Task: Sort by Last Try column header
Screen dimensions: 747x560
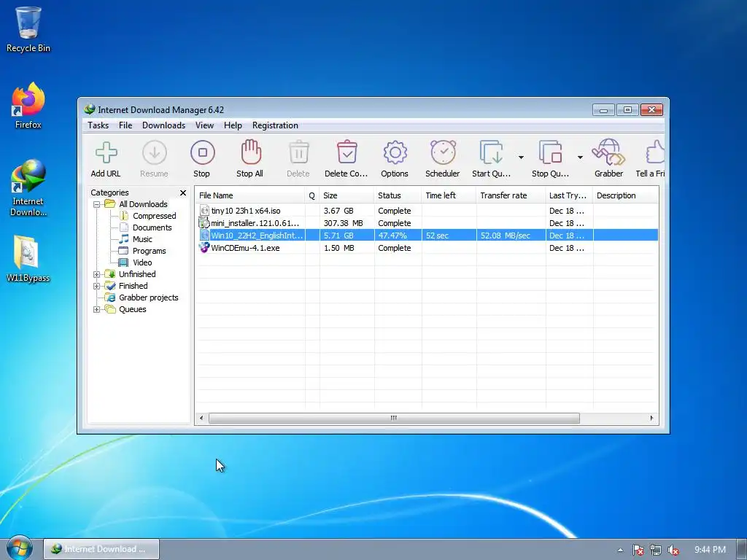Action: tap(569, 195)
